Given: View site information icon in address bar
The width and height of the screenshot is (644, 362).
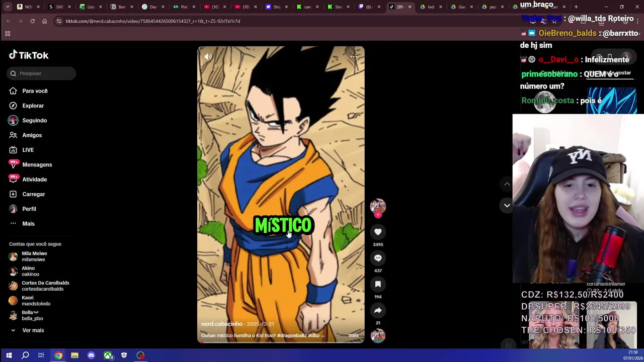Looking at the screenshot, I should point(59,21).
